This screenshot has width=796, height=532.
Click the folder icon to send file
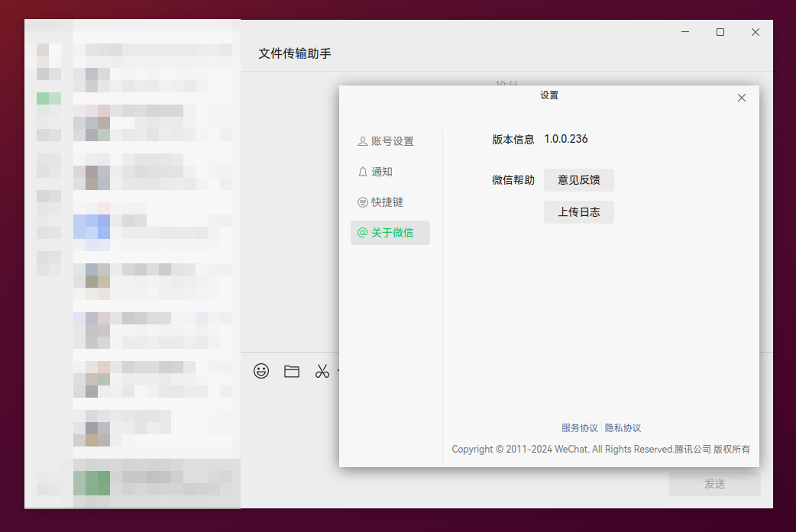pyautogui.click(x=291, y=371)
